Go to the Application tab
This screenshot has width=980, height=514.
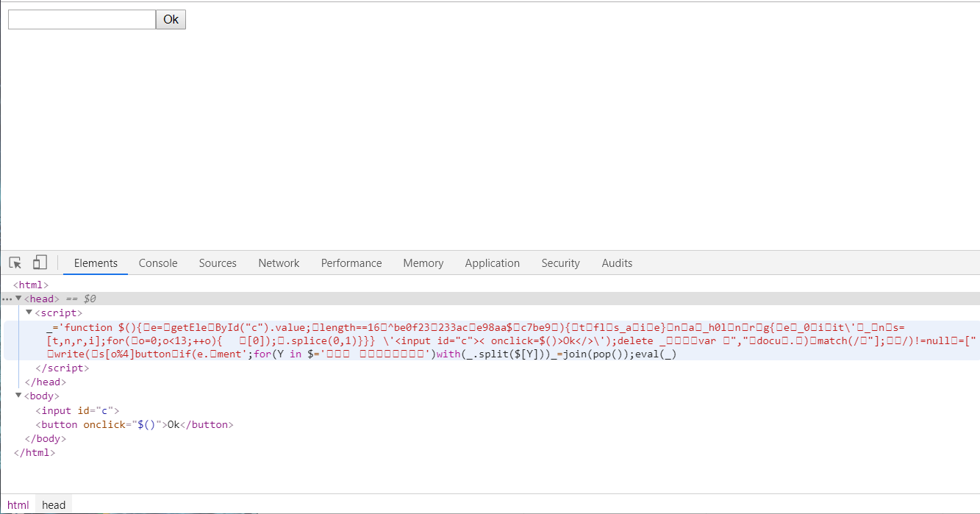(493, 263)
